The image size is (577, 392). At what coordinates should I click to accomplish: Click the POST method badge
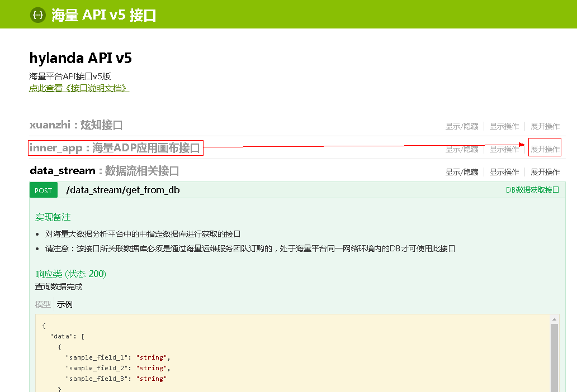click(43, 190)
